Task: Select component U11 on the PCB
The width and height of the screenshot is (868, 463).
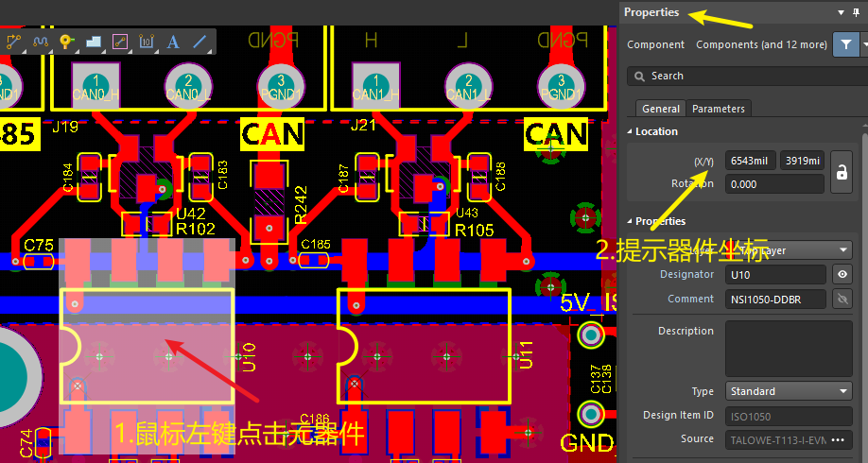Action: (423, 345)
